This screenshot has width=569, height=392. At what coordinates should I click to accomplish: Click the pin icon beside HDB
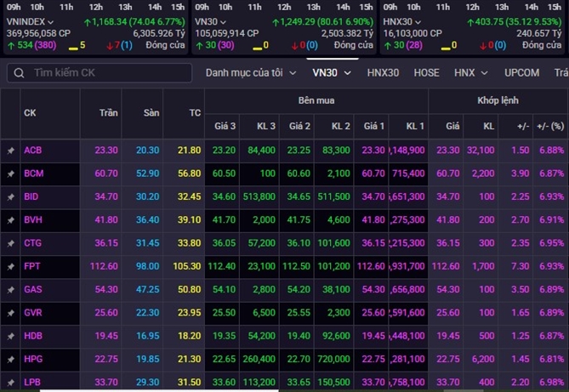tap(10, 336)
